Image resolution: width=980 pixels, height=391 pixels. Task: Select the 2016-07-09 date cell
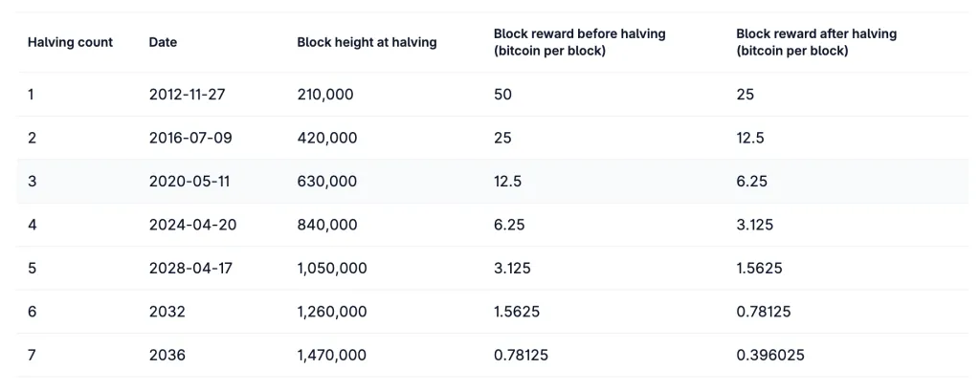coord(190,138)
